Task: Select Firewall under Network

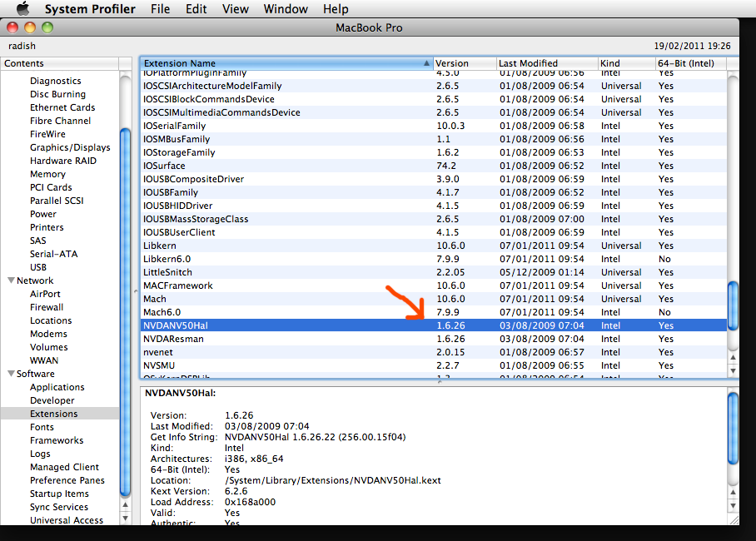Action: coord(47,307)
